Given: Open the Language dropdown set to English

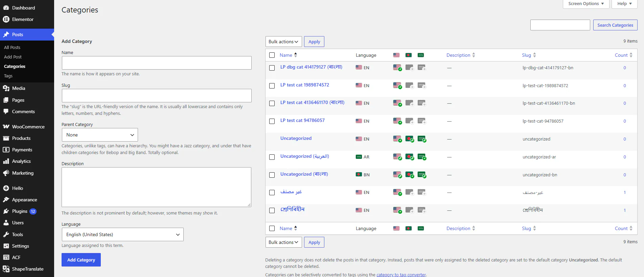Looking at the screenshot, I should (122, 234).
